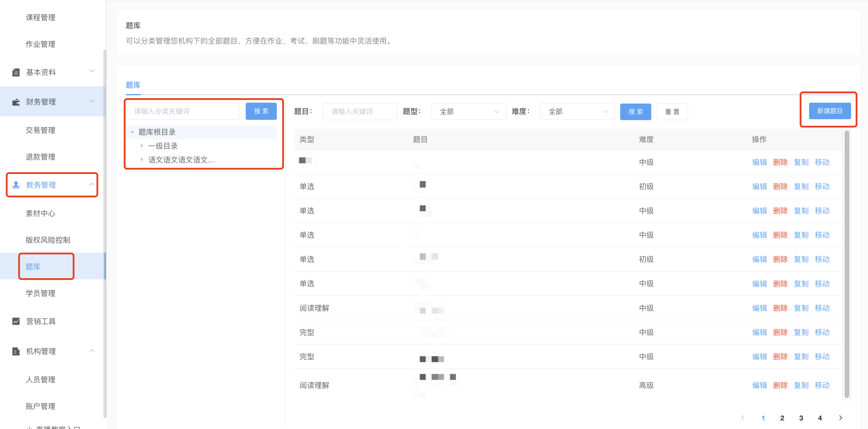Click the 基本资料 document icon
Viewport: 868px width, 429px height.
tap(16, 72)
